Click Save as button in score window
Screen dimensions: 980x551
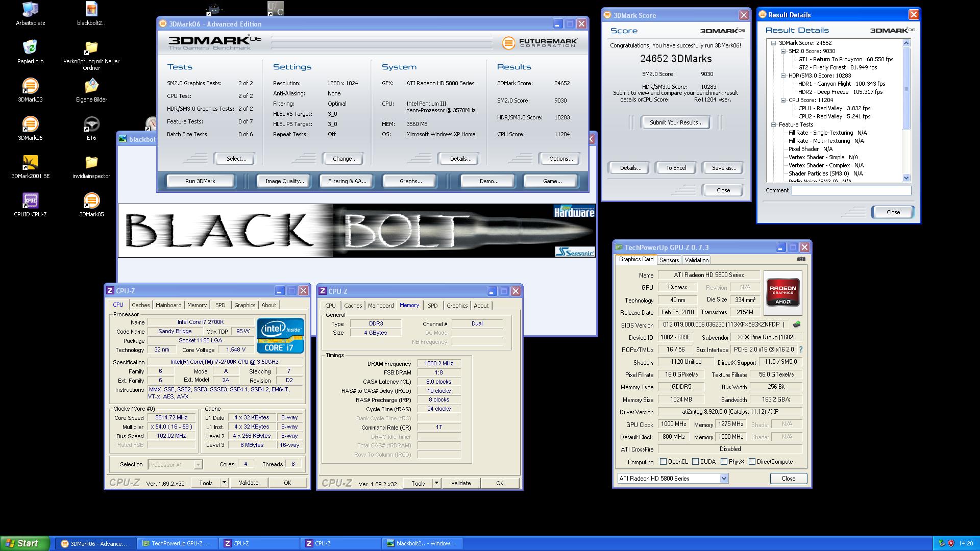[x=724, y=168]
